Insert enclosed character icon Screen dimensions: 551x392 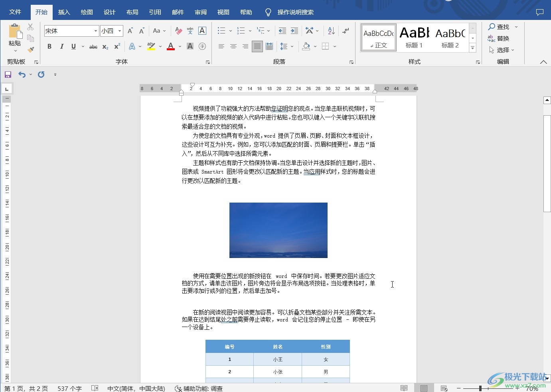point(202,46)
